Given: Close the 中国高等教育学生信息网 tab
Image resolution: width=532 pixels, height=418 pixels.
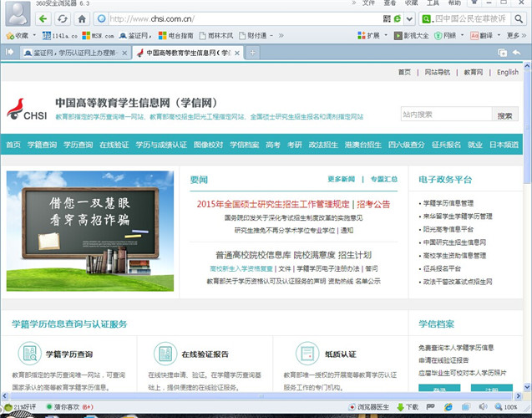Looking at the screenshot, I should 237,53.
